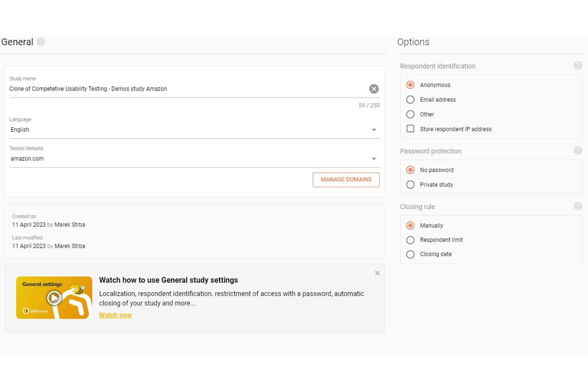The image size is (588, 392).
Task: Open help for Password protection
Action: pyautogui.click(x=578, y=151)
